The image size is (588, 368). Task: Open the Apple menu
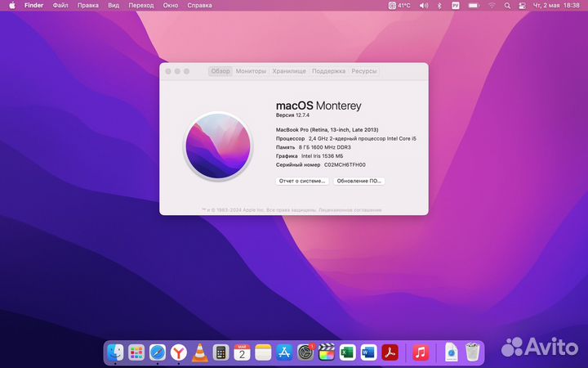point(12,5)
